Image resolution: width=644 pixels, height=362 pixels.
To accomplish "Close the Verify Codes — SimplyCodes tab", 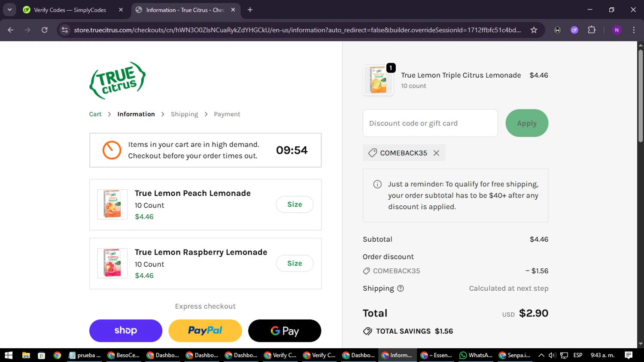I will tap(121, 10).
